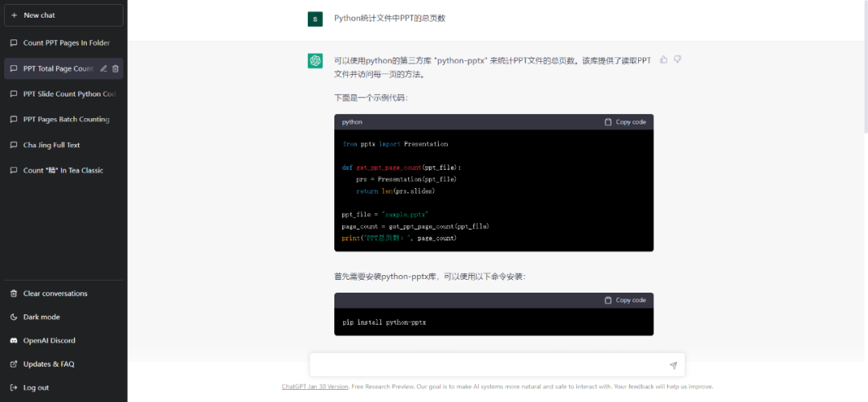Open the Updates & FAQ link
The image size is (868, 402).
pyautogui.click(x=48, y=364)
